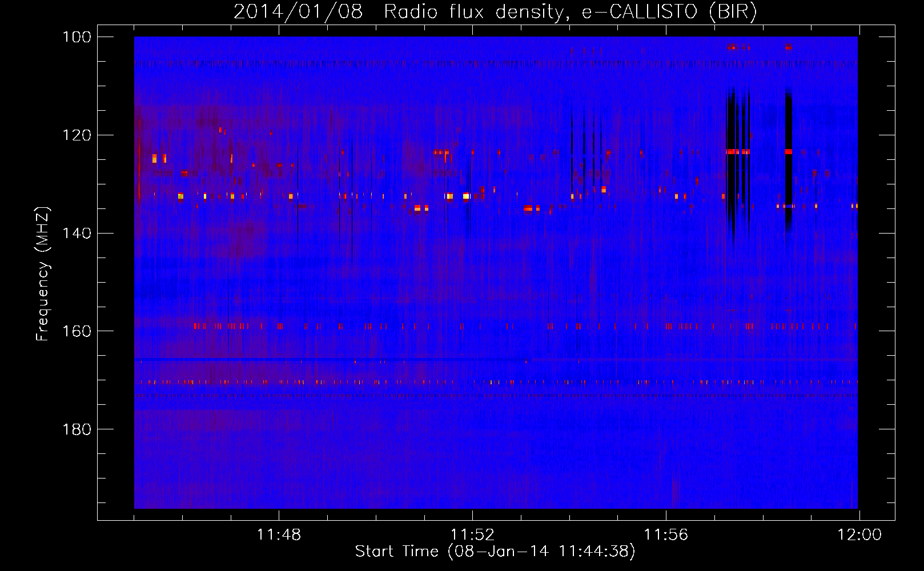Select the '160' frequency axis label

(x=77, y=331)
